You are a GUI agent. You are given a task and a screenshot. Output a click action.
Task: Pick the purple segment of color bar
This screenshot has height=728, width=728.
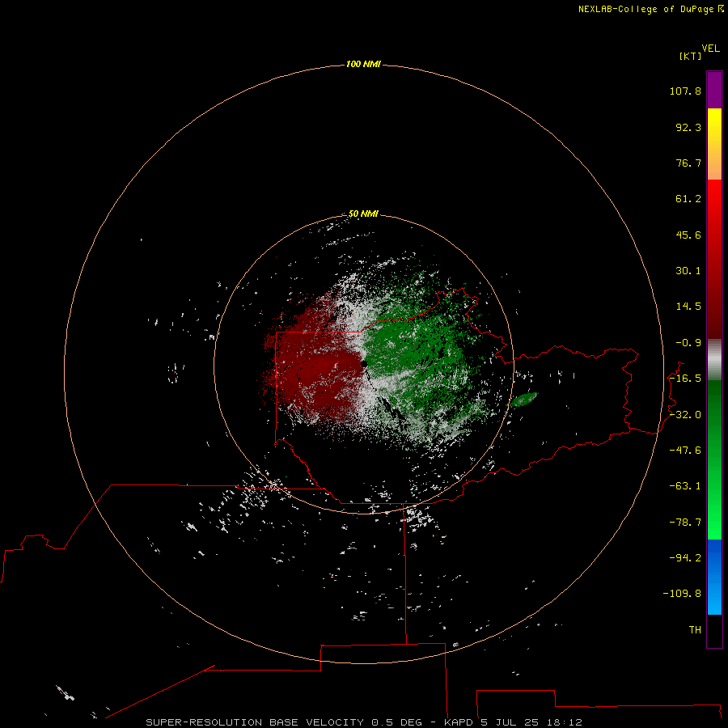[x=714, y=90]
